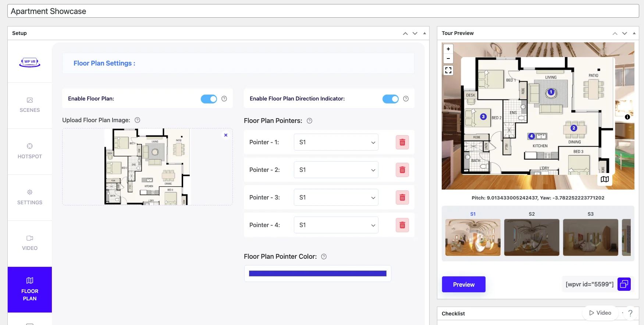The height and width of the screenshot is (325, 644).
Task: Open help tooltip for Enable Floor Plan
Action: [x=224, y=99]
